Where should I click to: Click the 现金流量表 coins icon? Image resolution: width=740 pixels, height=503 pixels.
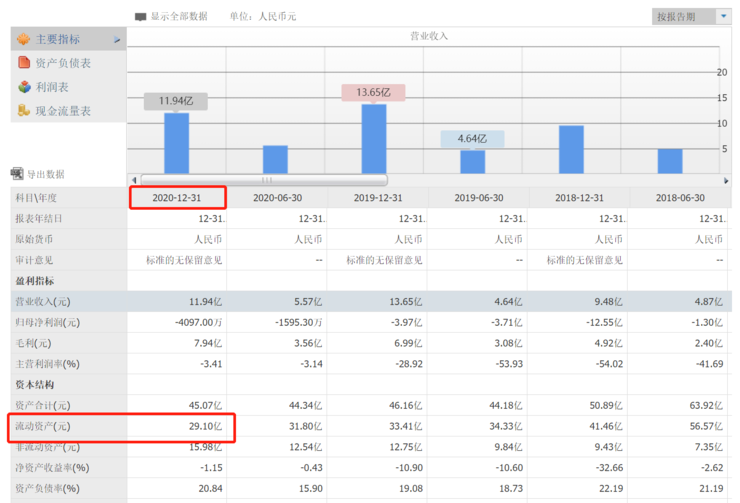(x=25, y=111)
